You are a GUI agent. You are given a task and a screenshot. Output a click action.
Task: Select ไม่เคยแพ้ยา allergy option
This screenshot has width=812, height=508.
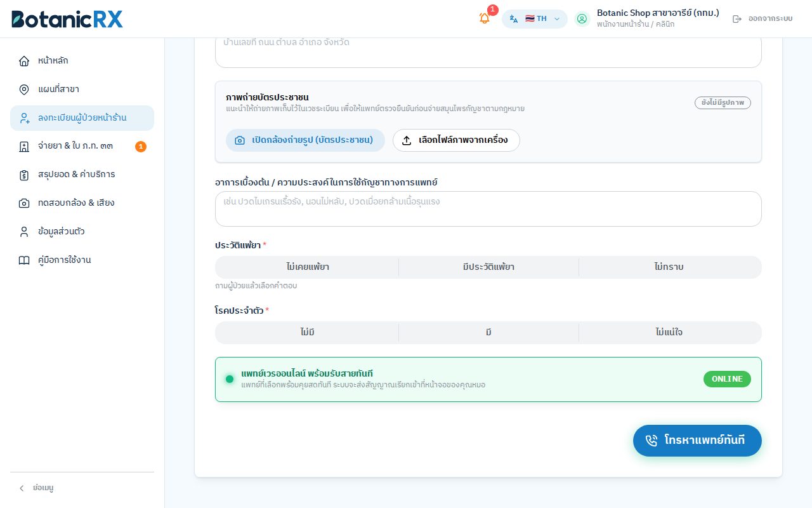307,267
